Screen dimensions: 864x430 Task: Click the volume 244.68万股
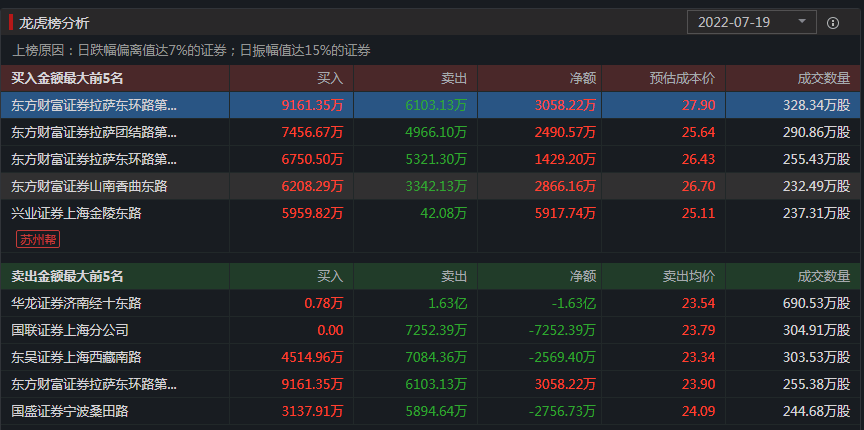coord(817,411)
